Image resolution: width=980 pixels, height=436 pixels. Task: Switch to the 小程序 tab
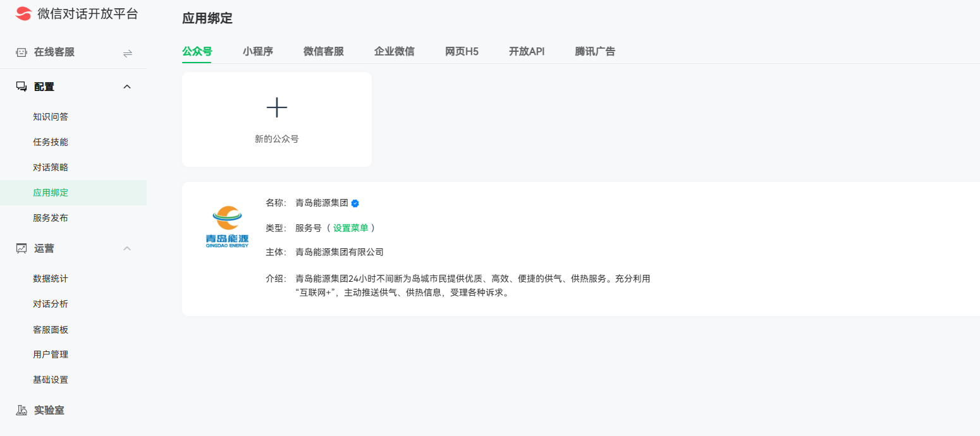pyautogui.click(x=258, y=52)
